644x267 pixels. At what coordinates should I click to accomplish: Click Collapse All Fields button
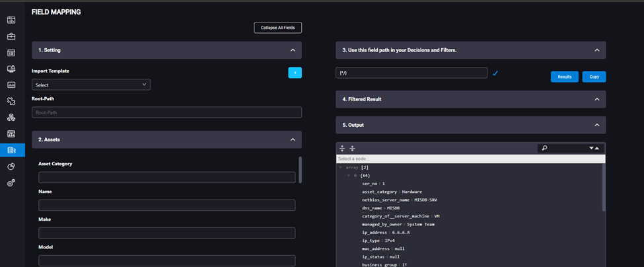[x=277, y=28]
